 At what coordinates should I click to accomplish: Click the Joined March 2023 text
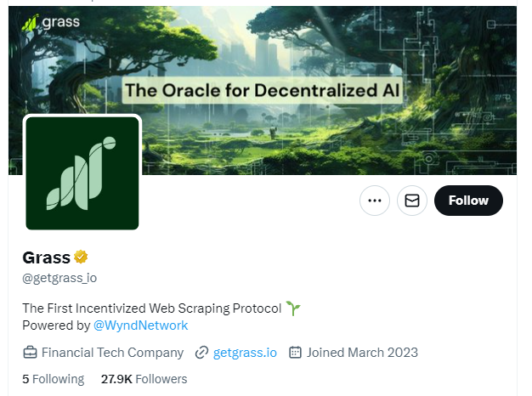(x=362, y=352)
